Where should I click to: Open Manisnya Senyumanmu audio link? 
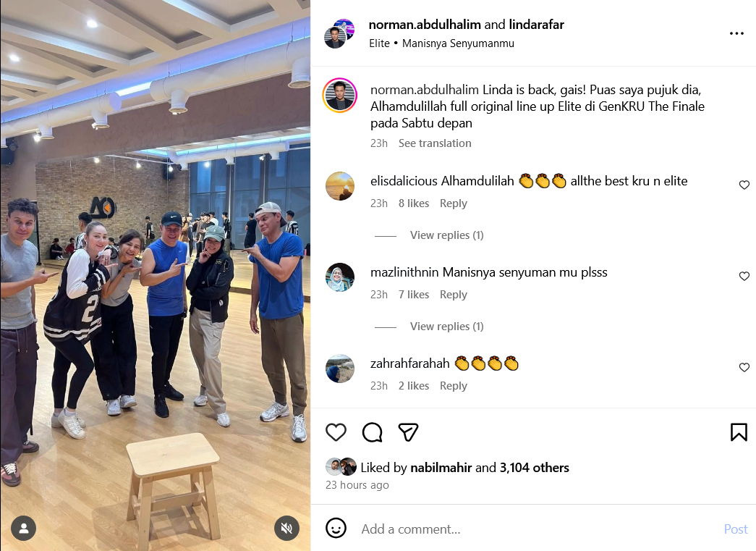[x=458, y=43]
